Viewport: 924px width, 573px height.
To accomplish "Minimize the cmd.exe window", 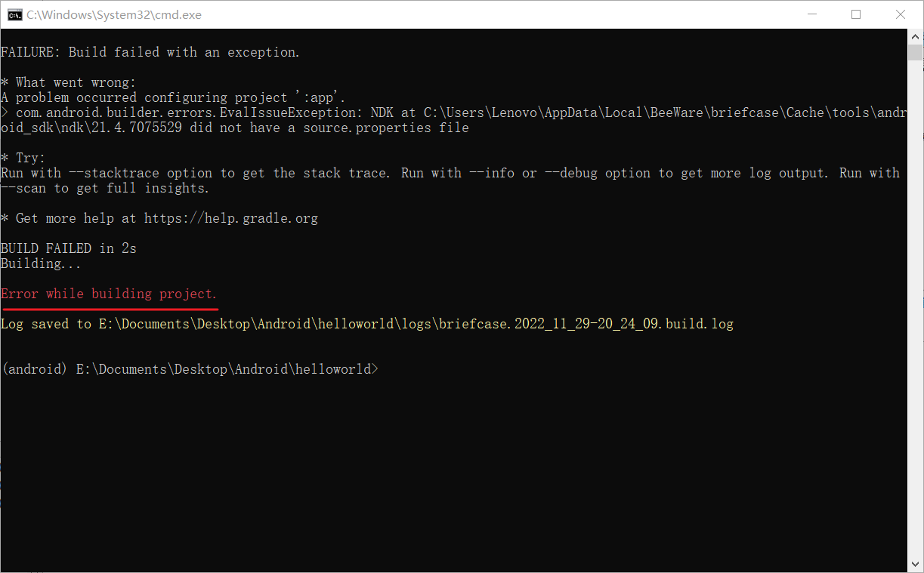I will (x=812, y=14).
